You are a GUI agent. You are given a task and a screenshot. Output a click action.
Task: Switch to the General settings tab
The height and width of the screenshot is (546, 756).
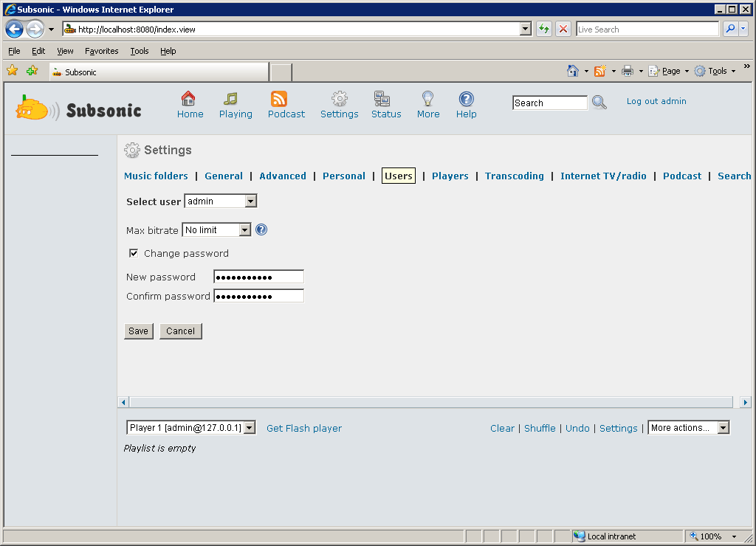coord(224,176)
